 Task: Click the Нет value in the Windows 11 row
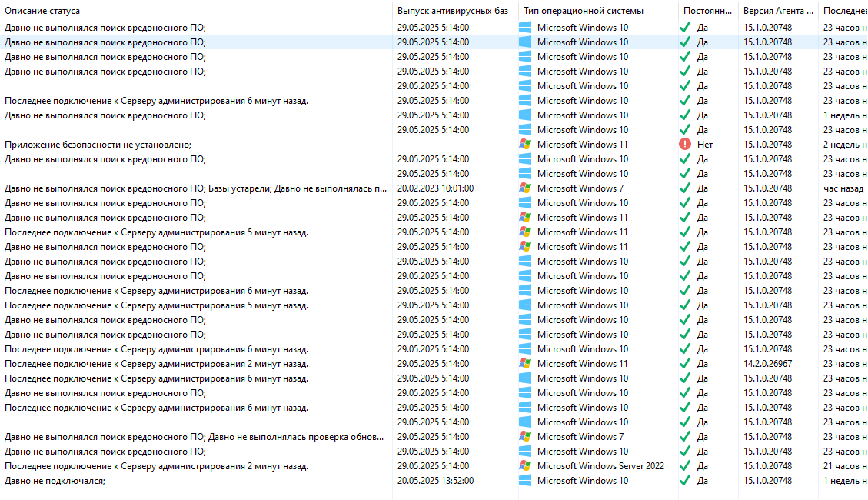pos(705,145)
